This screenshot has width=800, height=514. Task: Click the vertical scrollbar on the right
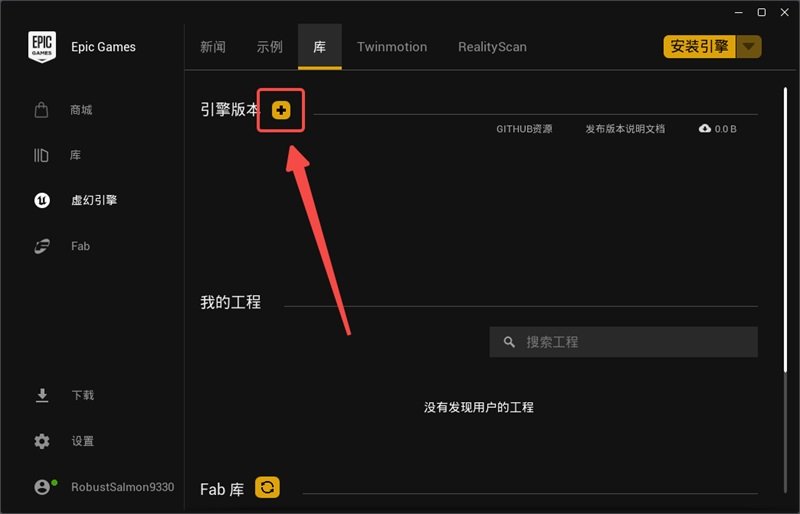click(x=786, y=230)
